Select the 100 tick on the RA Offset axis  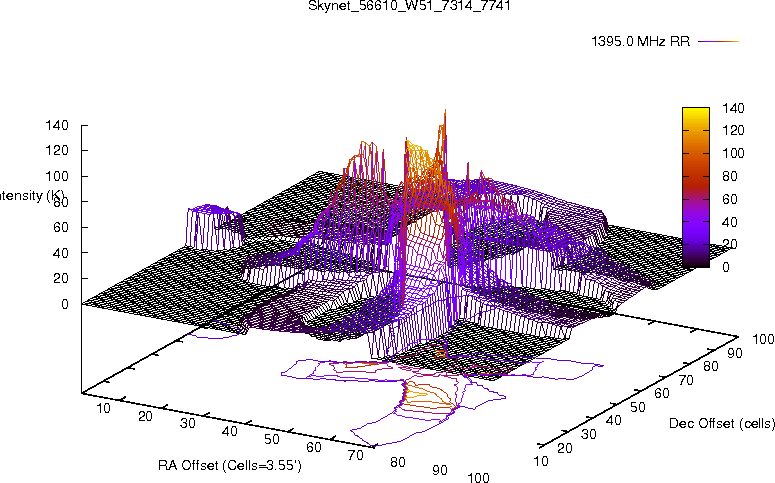pos(478,477)
